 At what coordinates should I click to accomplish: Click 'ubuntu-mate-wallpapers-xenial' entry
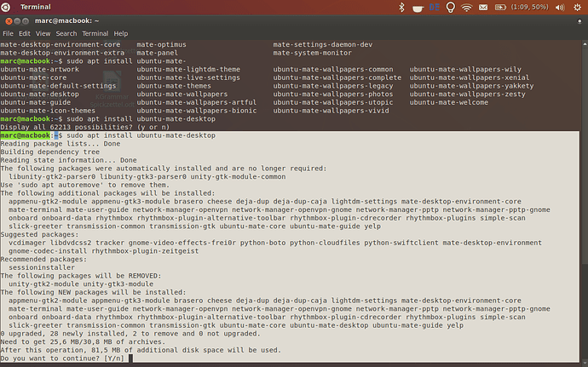coord(470,77)
